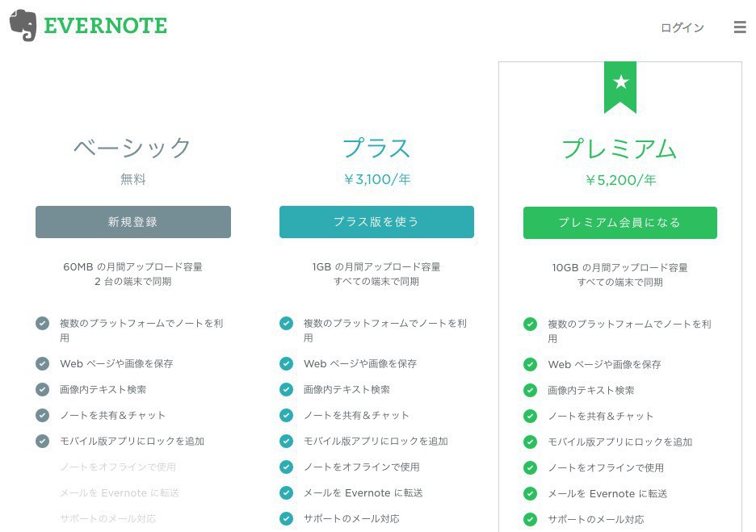Click Premium plan checkmark for ノートを共有＆チャット

530,416
